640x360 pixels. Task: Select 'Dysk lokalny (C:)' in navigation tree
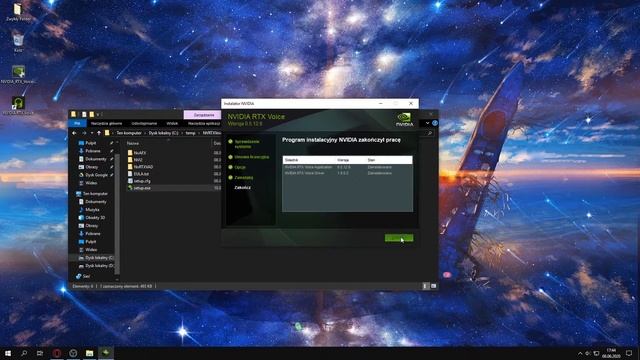[x=99, y=258]
